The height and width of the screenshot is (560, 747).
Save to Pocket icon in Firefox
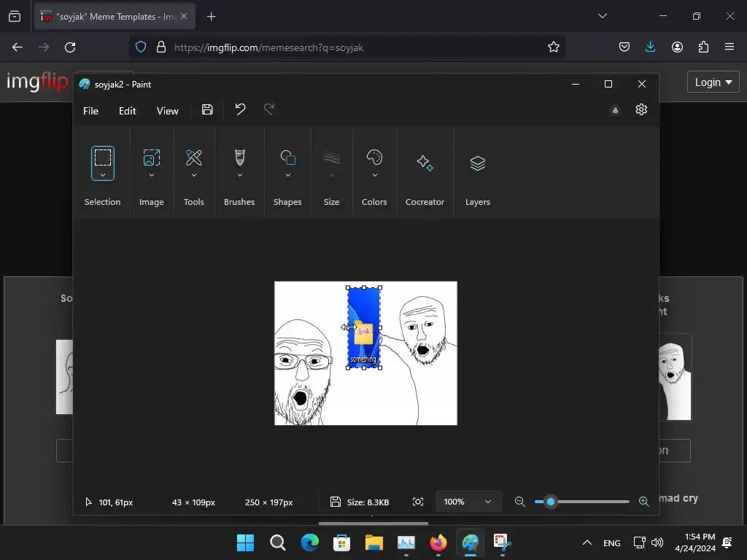click(x=624, y=47)
